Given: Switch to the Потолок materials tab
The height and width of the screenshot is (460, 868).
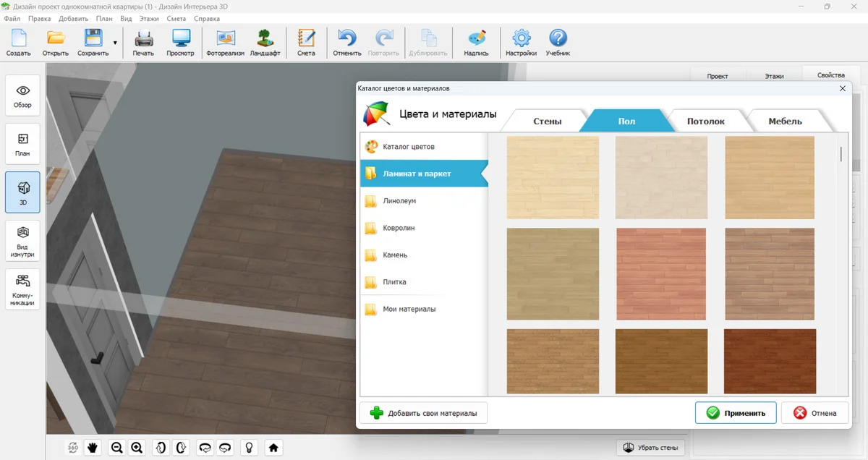Looking at the screenshot, I should pos(705,121).
